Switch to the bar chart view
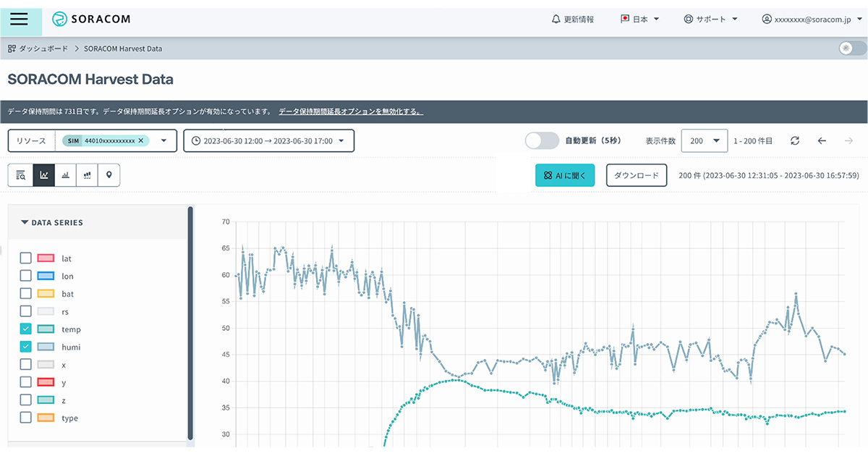The height and width of the screenshot is (456, 868). 65,174
